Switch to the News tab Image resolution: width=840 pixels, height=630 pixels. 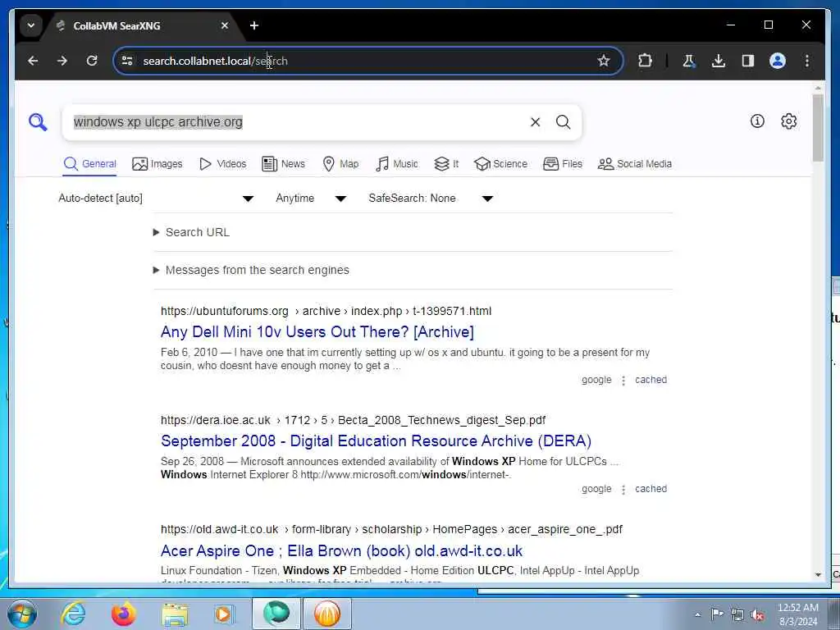click(x=283, y=164)
